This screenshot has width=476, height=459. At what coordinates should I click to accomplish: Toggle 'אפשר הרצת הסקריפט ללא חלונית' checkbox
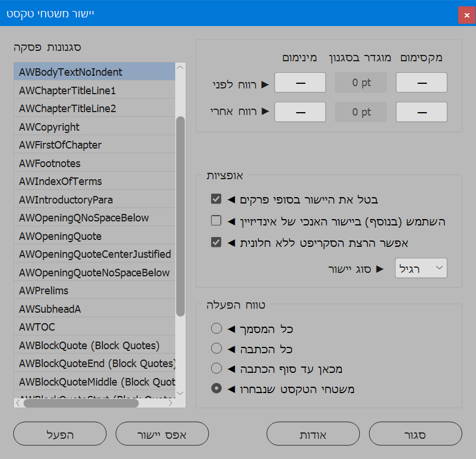216,242
